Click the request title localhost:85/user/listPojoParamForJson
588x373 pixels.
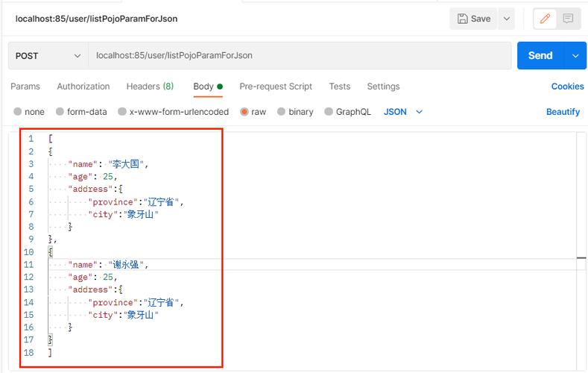pyautogui.click(x=96, y=19)
